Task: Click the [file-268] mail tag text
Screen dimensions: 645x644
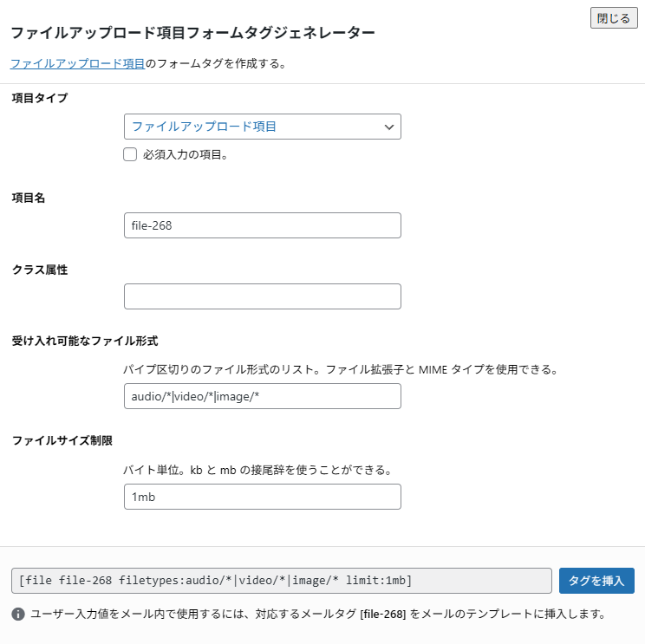Action: point(382,614)
